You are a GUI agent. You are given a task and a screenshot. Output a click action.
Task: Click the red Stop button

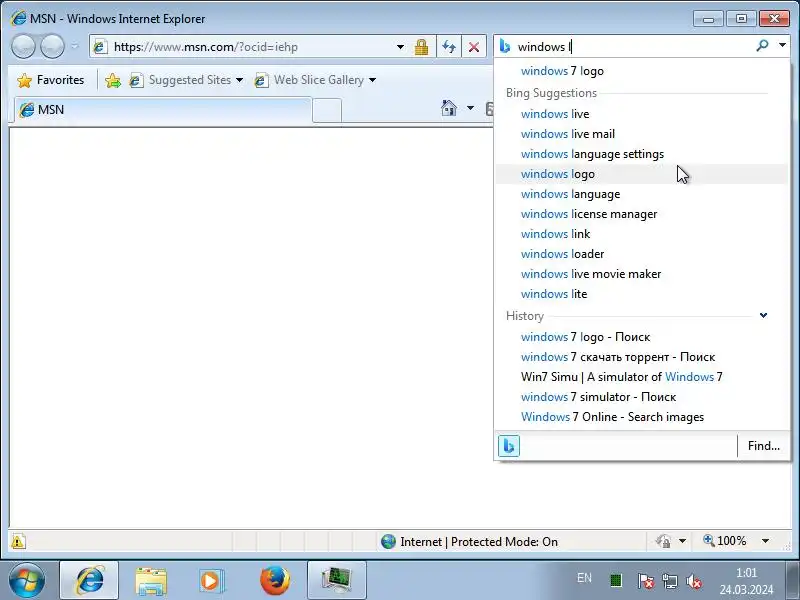point(474,47)
